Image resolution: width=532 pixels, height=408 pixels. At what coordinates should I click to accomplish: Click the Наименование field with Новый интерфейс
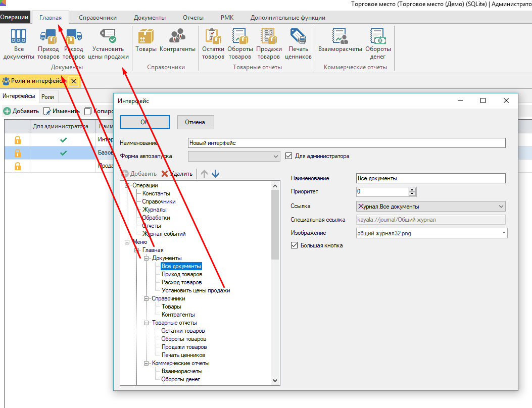pyautogui.click(x=346, y=143)
